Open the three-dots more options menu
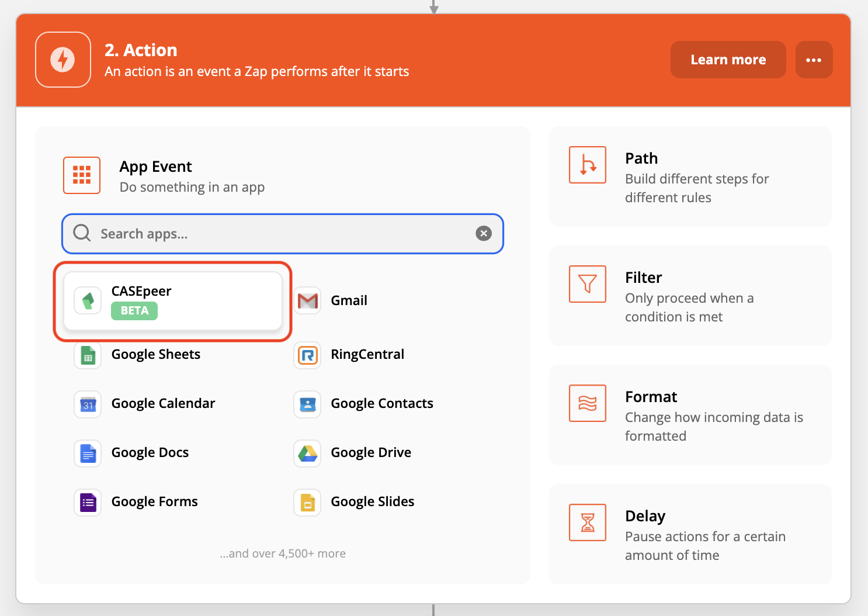The width and height of the screenshot is (868, 616). pyautogui.click(x=814, y=60)
